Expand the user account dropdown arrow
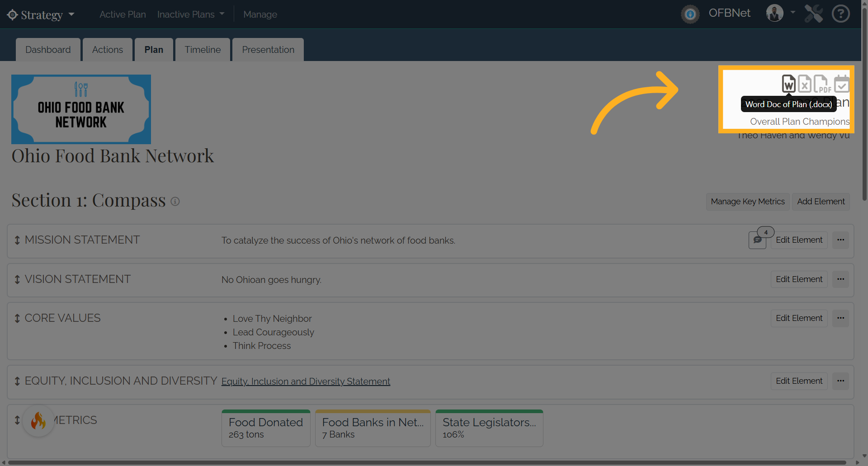868x466 pixels. [x=793, y=13]
